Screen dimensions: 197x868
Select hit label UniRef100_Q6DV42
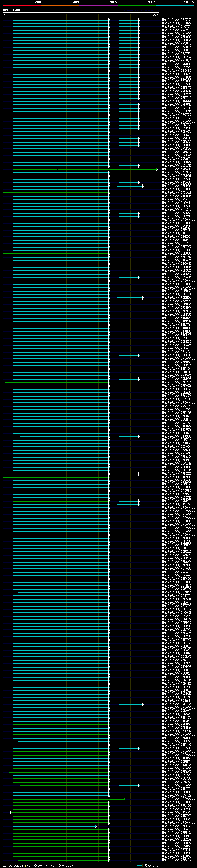click(x=177, y=98)
